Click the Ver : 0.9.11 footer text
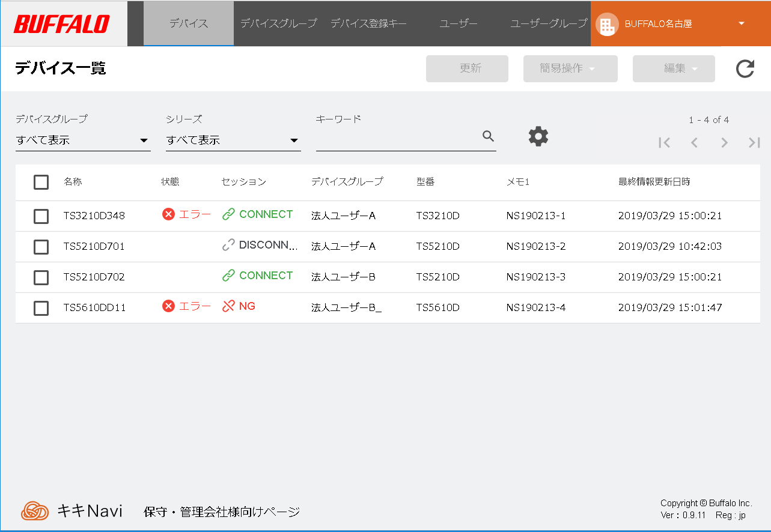Screen dimensions: 771x532 (684, 515)
